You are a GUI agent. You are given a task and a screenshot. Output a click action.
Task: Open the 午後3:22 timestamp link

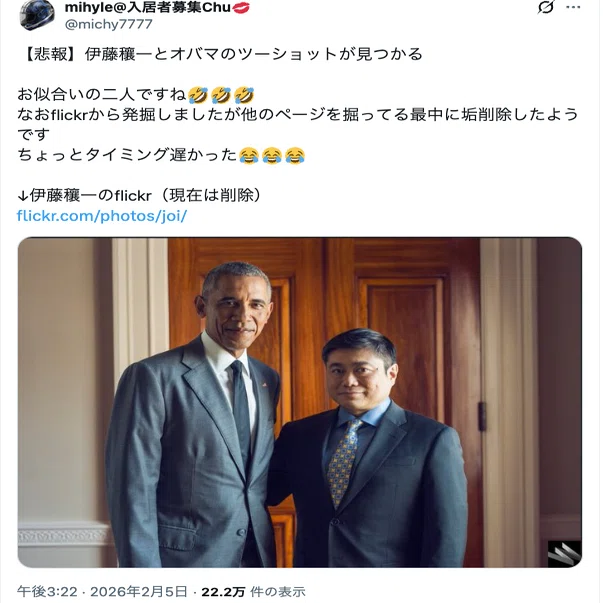click(47, 591)
